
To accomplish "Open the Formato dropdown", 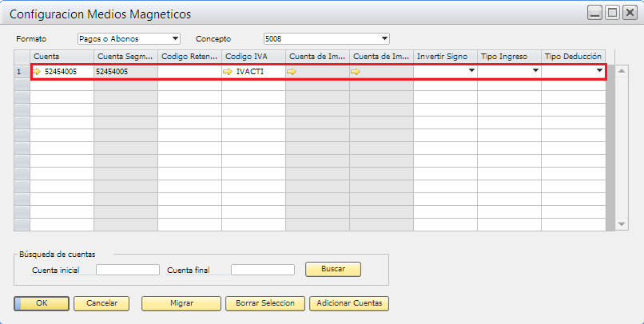I will coord(175,38).
